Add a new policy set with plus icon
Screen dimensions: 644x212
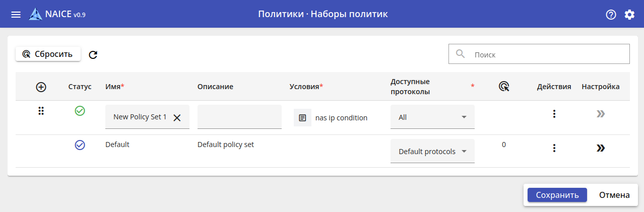(41, 87)
